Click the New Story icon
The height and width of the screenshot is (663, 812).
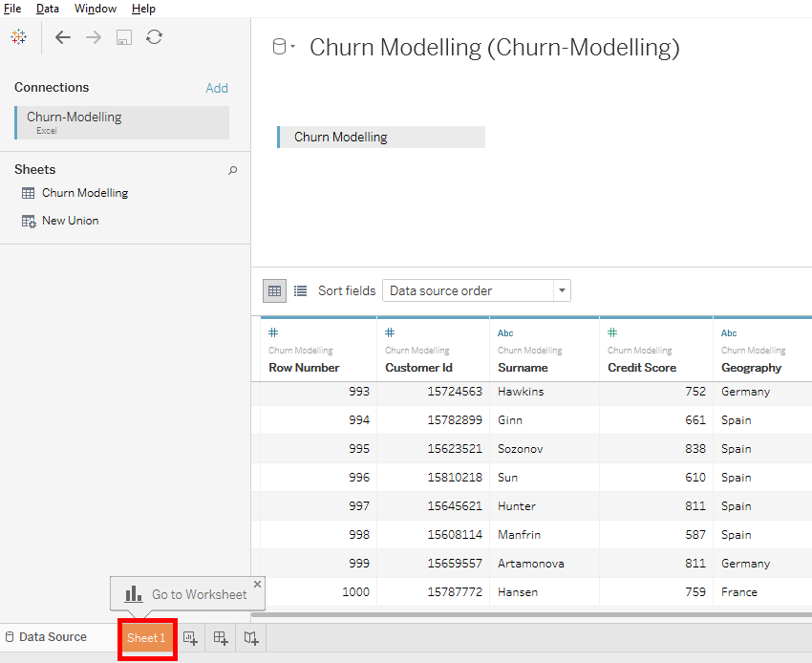tap(251, 638)
